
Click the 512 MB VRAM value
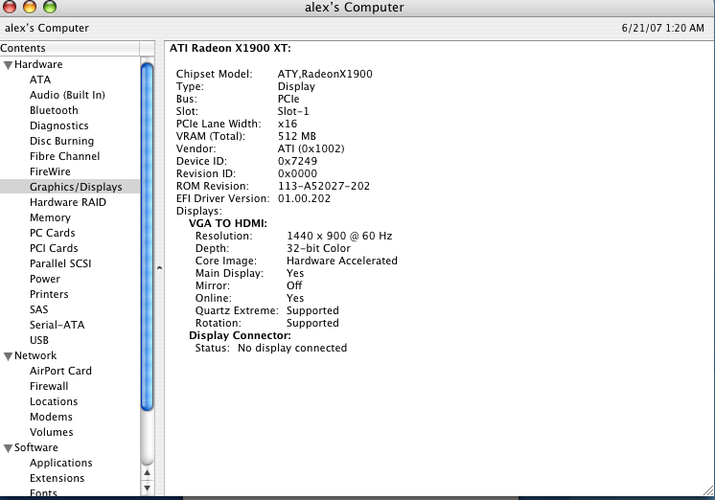point(297,136)
